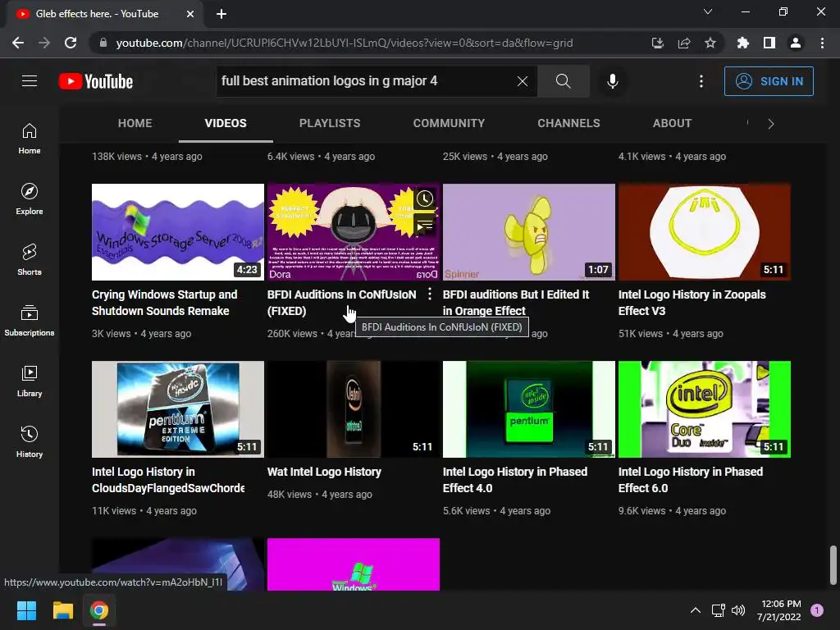
Task: Open Intel Logo History in Phased Effect 4.0
Action: (x=515, y=479)
